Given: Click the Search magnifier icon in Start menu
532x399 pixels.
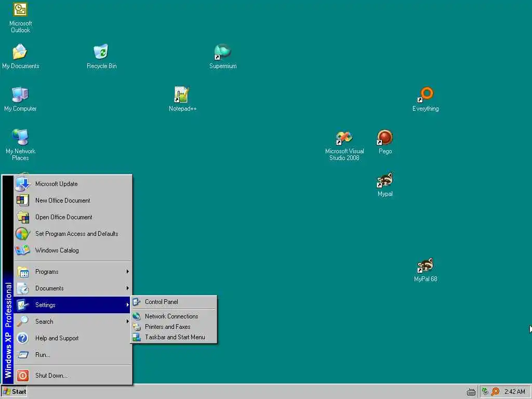Looking at the screenshot, I should [x=23, y=321].
